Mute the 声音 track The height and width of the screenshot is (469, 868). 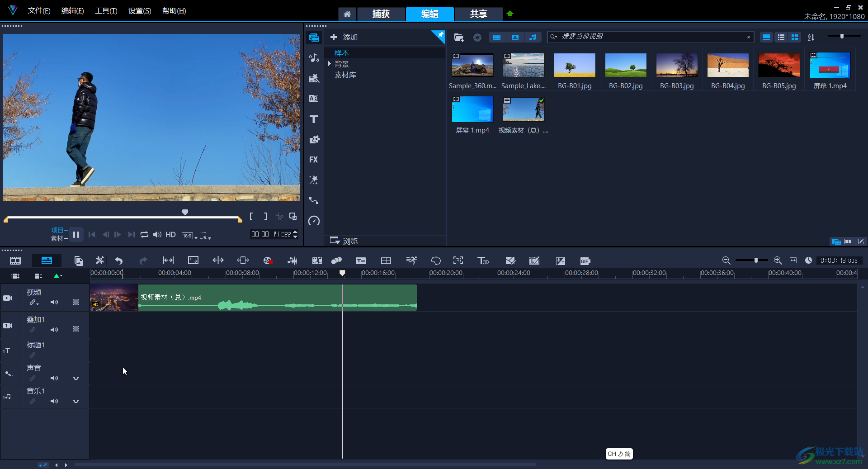(x=54, y=378)
